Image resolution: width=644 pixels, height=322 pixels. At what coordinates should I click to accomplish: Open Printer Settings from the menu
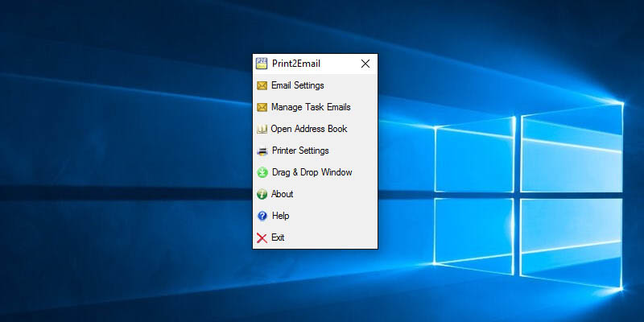coord(299,151)
